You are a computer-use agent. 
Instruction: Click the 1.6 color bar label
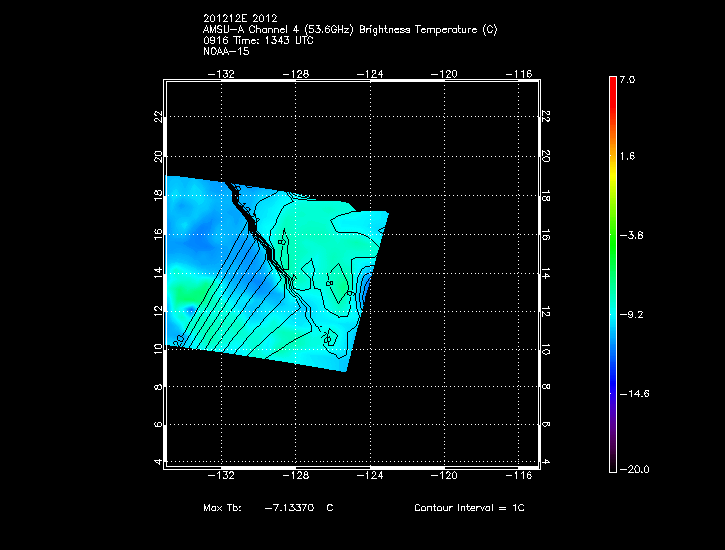(x=627, y=157)
